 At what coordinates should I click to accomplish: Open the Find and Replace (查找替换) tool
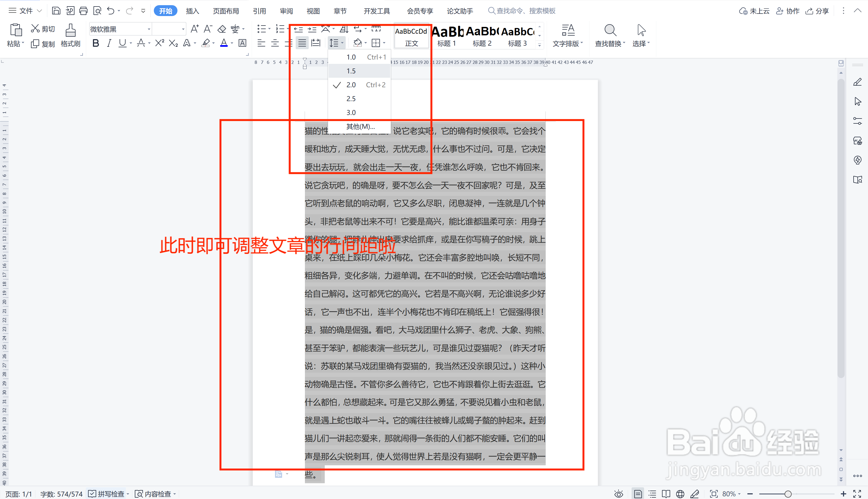coord(610,35)
